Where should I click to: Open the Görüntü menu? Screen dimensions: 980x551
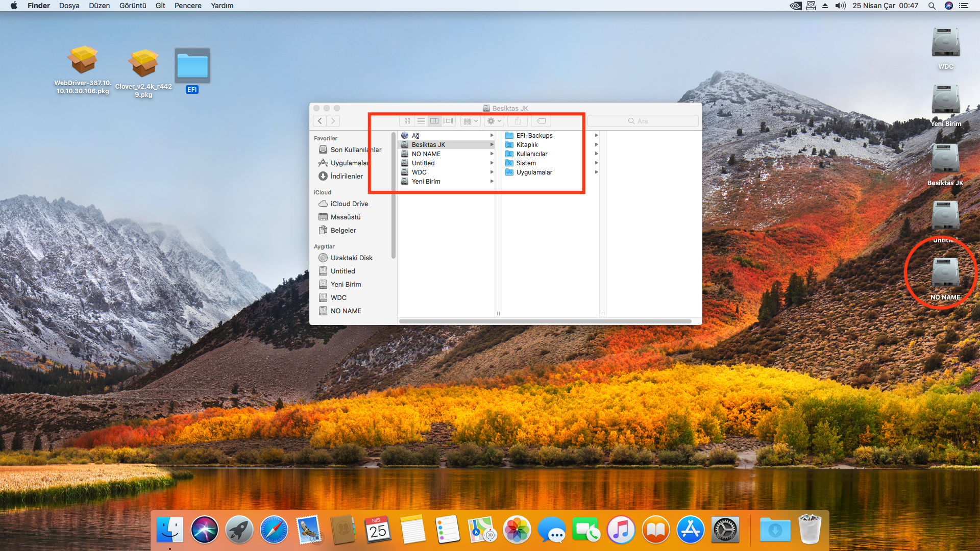pyautogui.click(x=132, y=6)
